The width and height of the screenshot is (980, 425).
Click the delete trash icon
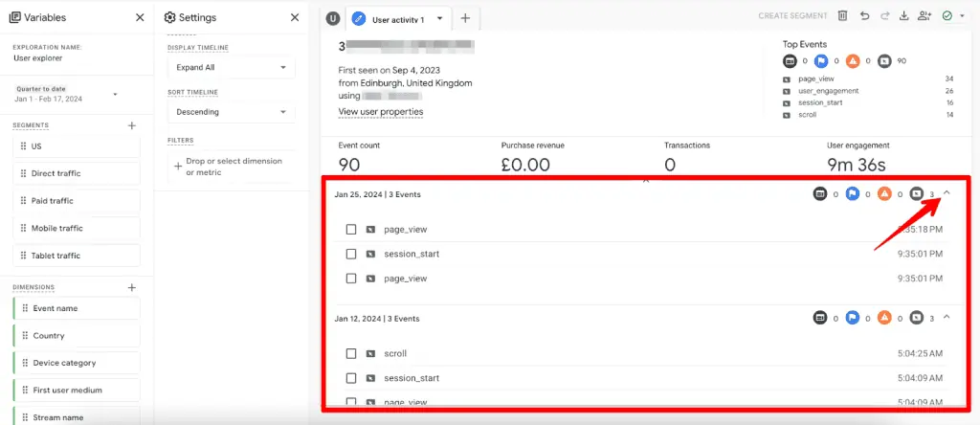tap(843, 16)
